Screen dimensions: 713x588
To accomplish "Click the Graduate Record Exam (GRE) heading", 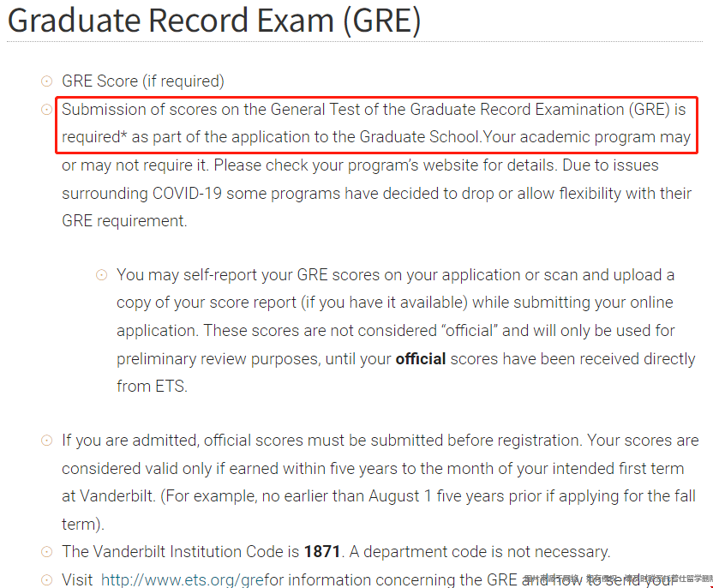I will (214, 21).
